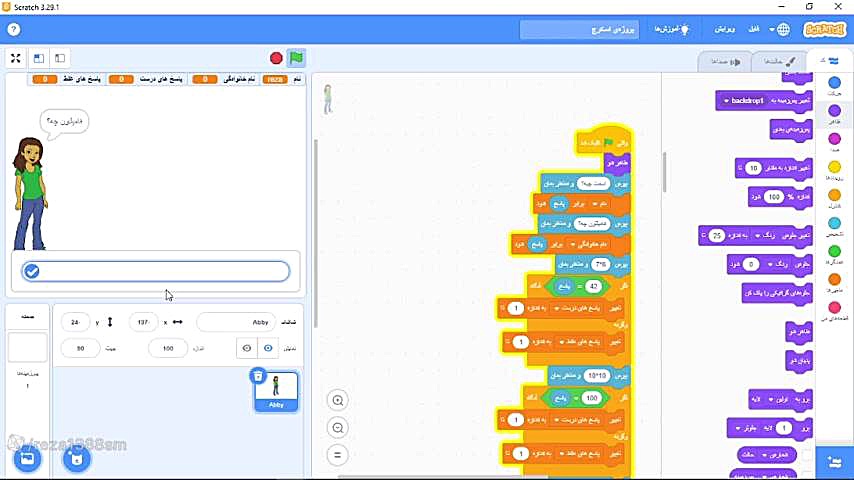
Task: Click the 'when green flag clicked' hat block
Action: 603,142
